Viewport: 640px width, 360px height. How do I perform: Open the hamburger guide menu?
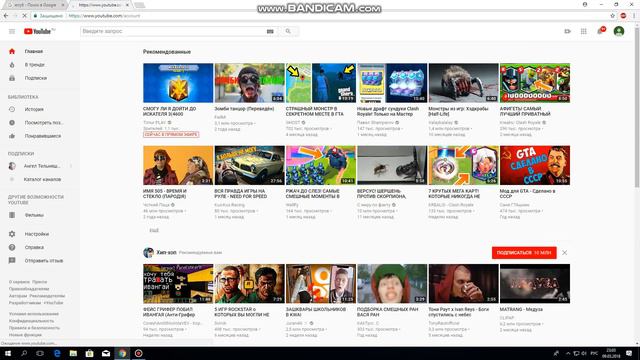tap(12, 31)
